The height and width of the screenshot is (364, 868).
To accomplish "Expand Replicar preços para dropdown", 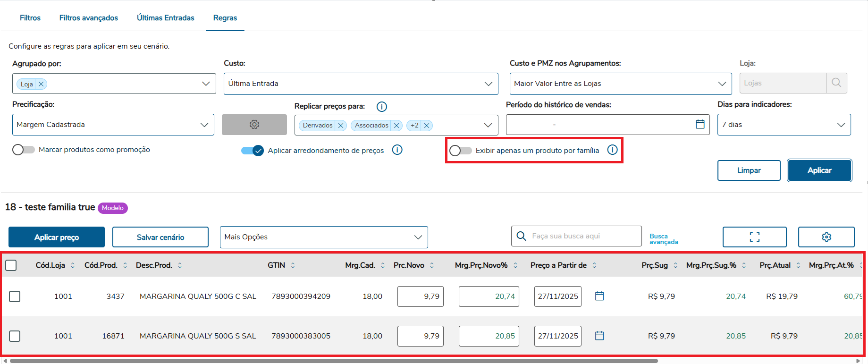I will tap(488, 125).
